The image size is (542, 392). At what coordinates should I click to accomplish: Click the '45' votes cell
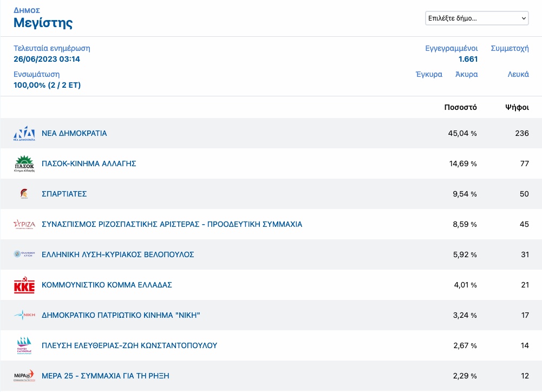[524, 224]
